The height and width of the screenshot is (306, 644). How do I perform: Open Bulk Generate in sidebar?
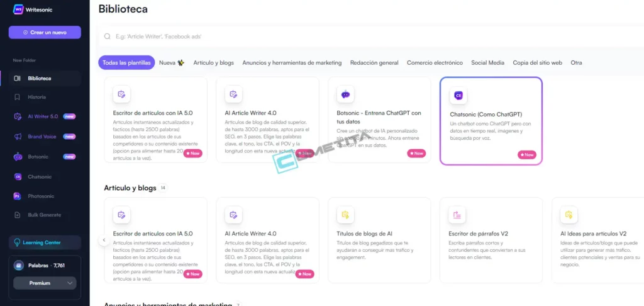pyautogui.click(x=45, y=215)
